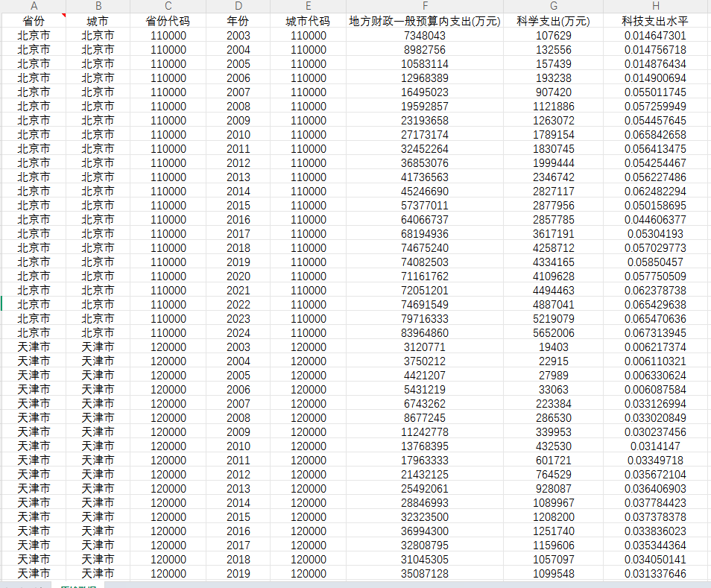711x588 pixels.
Task: Select science spending cell 1251740
Action: pyautogui.click(x=554, y=531)
